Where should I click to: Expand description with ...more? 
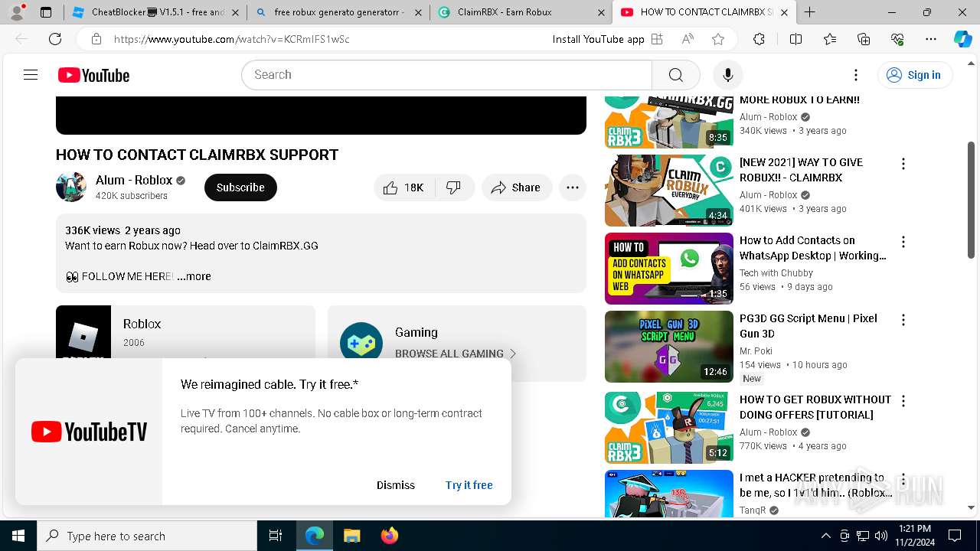coord(194,276)
